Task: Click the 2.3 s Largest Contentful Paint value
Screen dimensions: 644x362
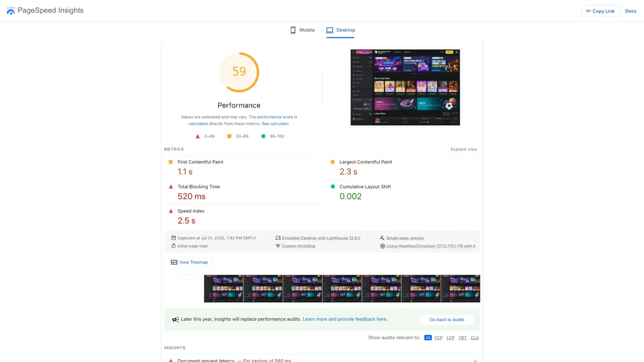Action: coord(348,172)
